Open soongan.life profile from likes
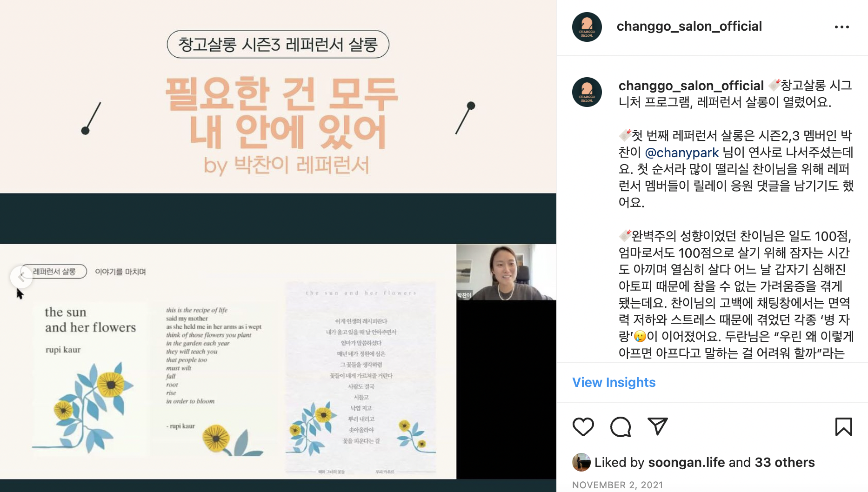 point(686,462)
